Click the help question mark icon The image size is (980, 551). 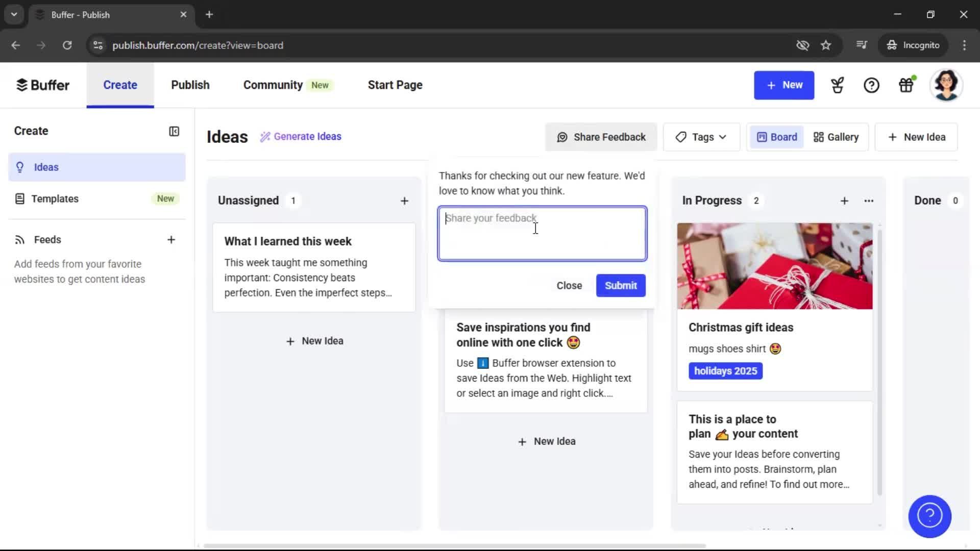(x=871, y=85)
